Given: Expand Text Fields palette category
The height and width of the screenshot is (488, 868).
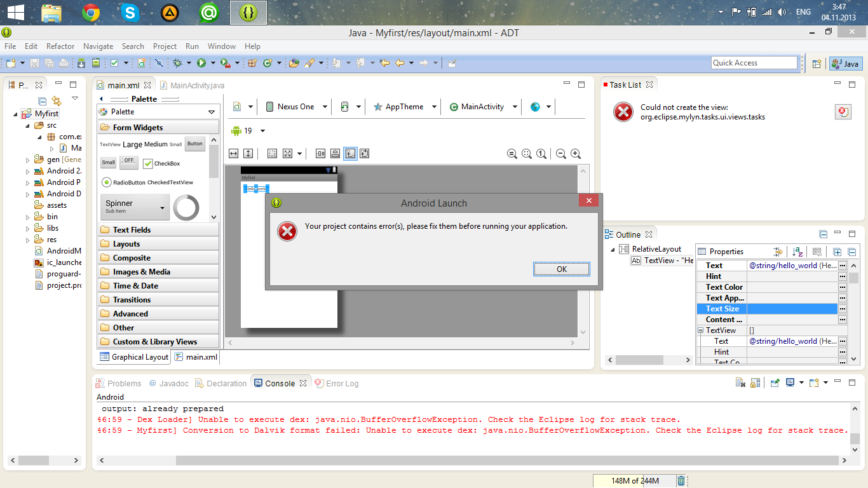Looking at the screenshot, I should click(x=158, y=230).
